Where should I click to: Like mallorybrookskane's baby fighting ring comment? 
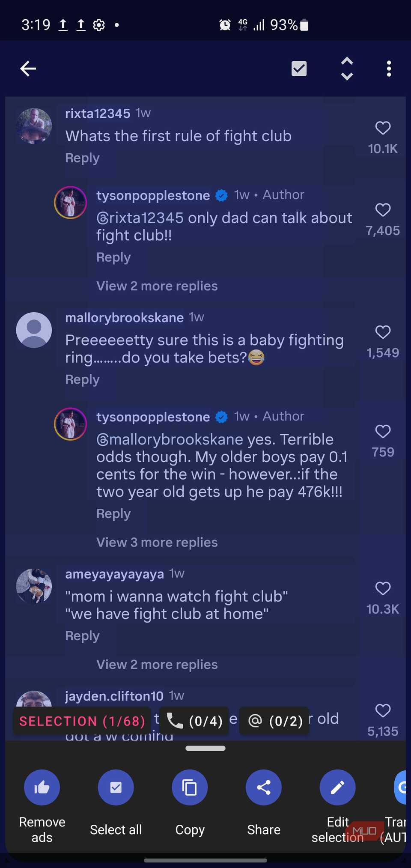click(383, 332)
